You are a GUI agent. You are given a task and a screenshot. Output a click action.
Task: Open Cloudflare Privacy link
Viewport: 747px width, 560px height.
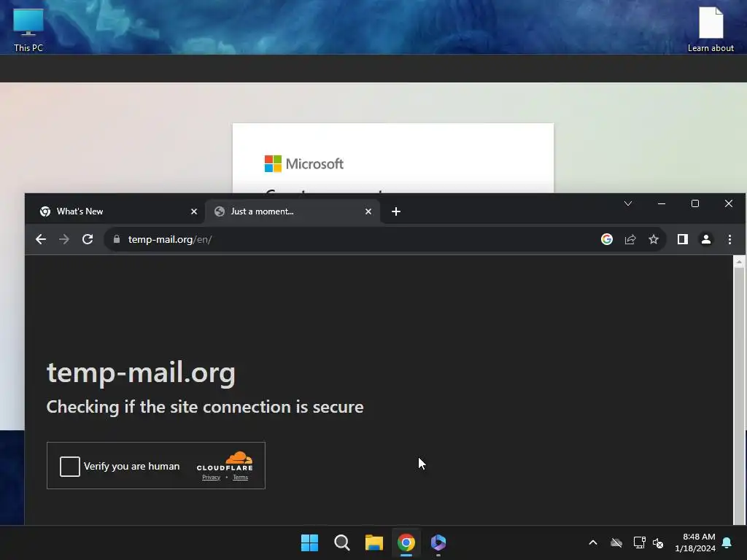coord(211,477)
